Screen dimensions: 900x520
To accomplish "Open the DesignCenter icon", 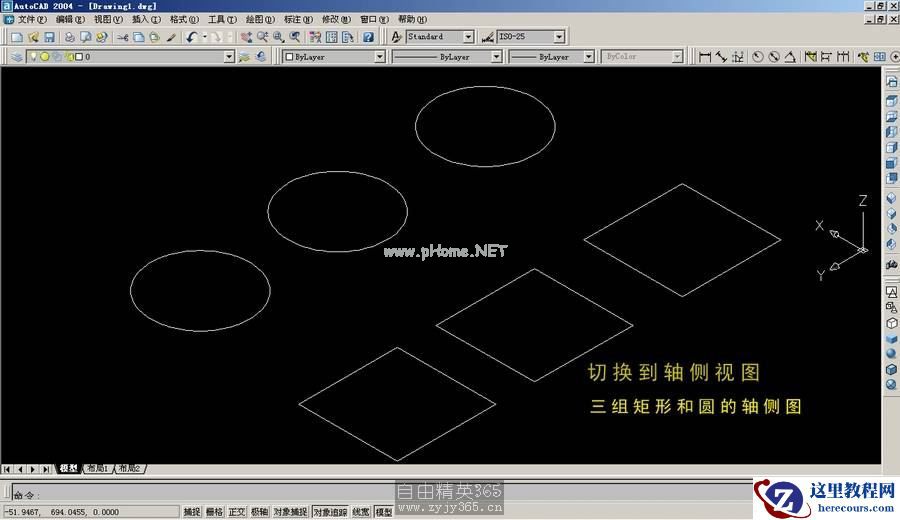I will pos(331,37).
